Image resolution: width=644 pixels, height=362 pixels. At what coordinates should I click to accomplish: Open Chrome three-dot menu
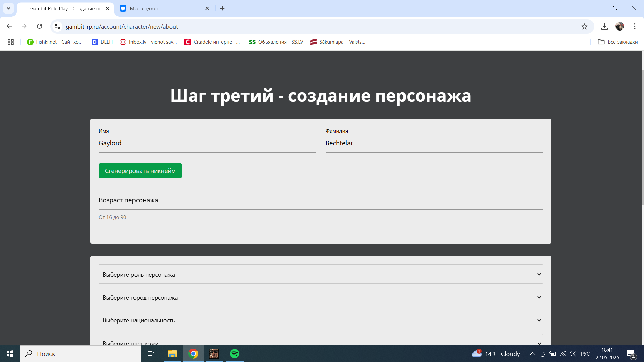tap(635, 26)
